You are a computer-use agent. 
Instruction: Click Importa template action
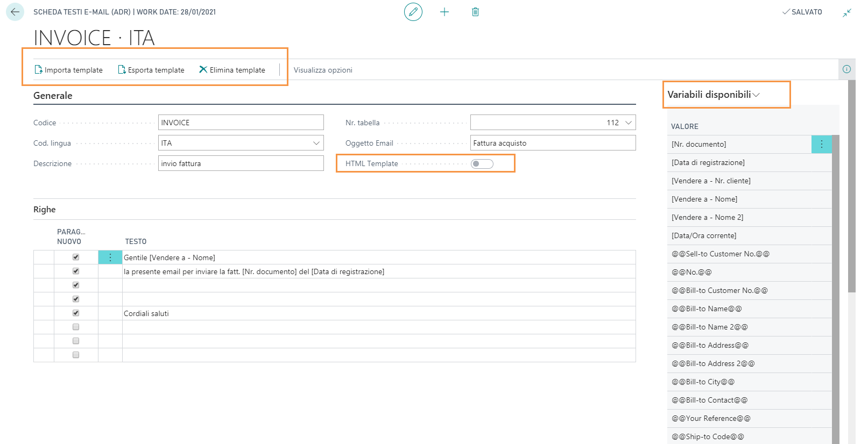(68, 70)
